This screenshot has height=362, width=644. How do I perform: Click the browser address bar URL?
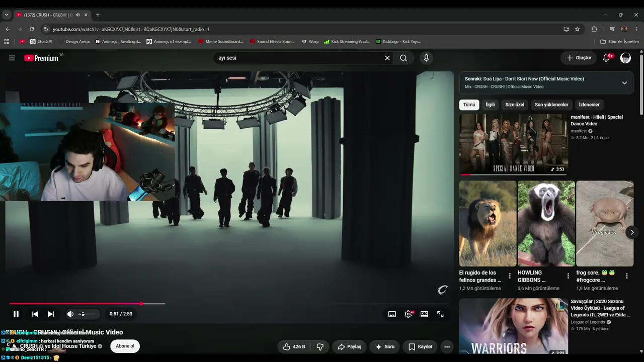click(131, 29)
